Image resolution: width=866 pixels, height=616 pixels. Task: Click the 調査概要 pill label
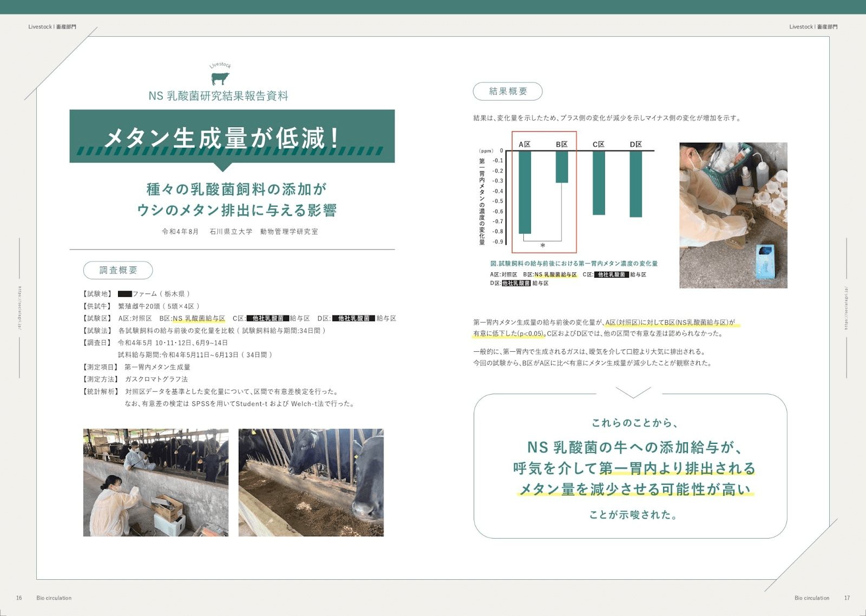[118, 270]
